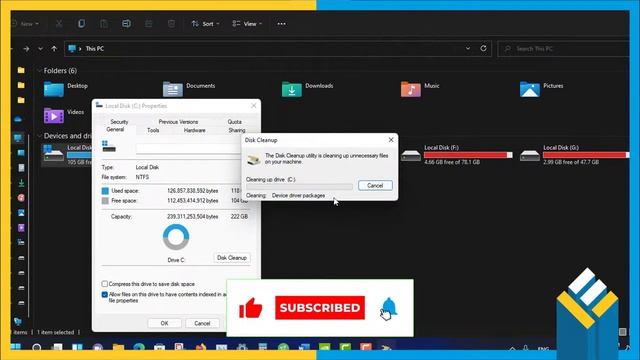This screenshot has width=640, height=360.
Task: Click the Device driver packages cleaning text
Action: tap(298, 196)
